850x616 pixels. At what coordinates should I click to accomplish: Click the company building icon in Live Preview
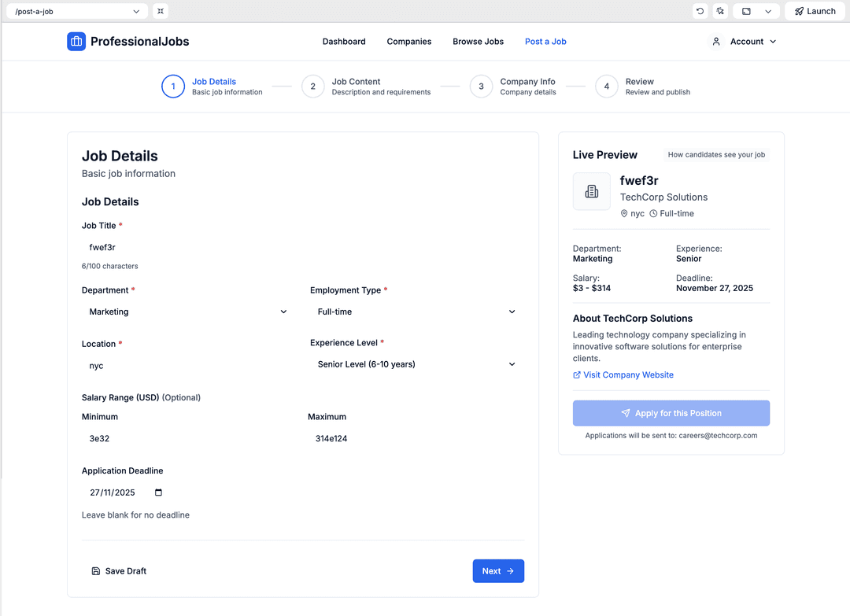(x=592, y=192)
